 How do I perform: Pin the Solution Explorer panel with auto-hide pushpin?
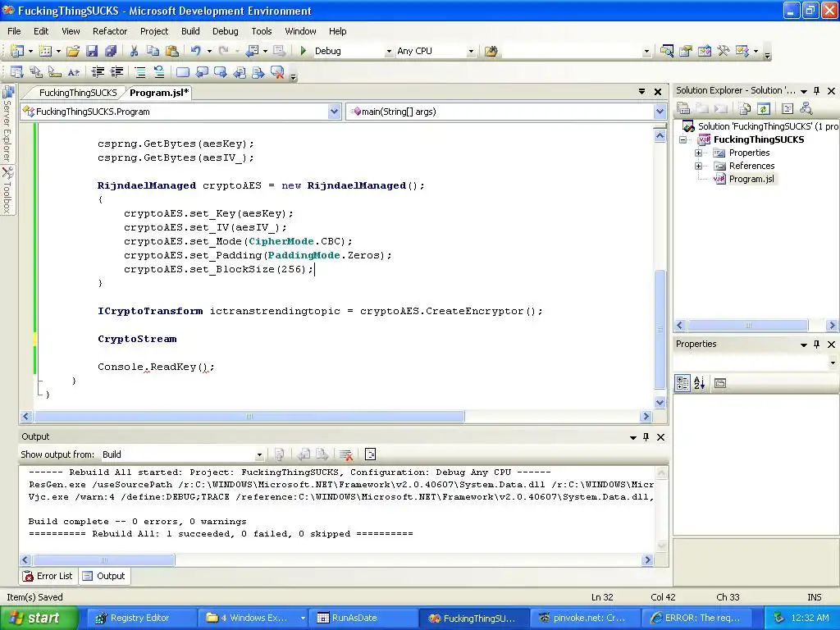(x=816, y=91)
